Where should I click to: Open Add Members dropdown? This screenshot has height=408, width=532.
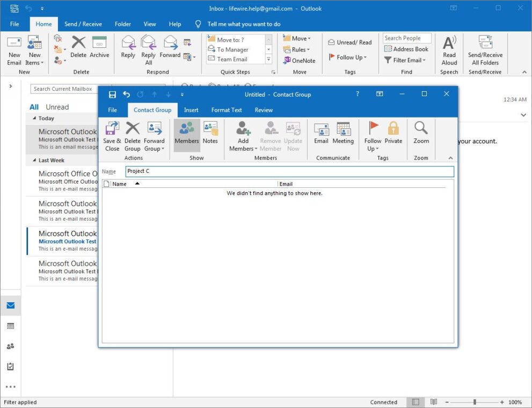tap(243, 136)
